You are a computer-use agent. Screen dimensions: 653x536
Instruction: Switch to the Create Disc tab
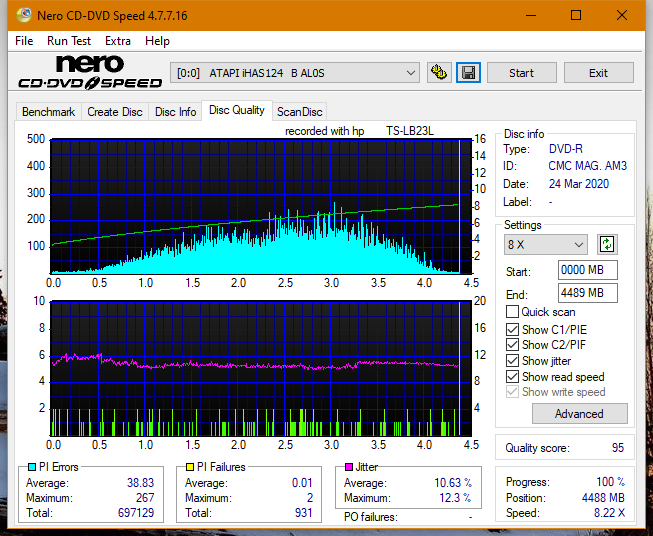click(x=115, y=112)
